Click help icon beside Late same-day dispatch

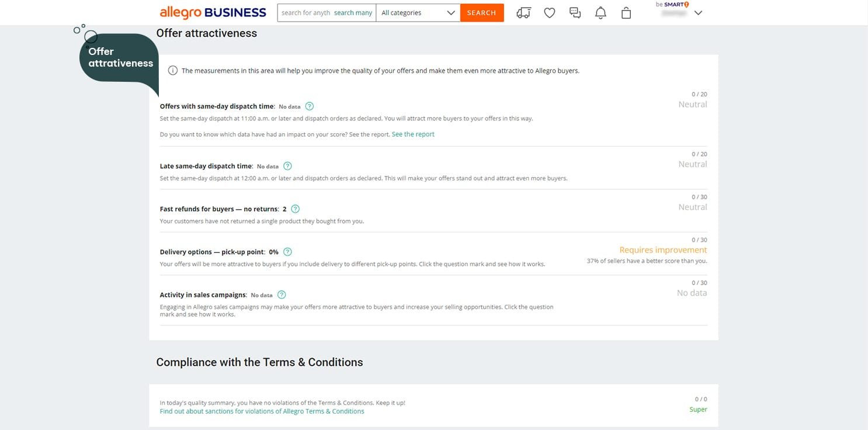click(287, 167)
